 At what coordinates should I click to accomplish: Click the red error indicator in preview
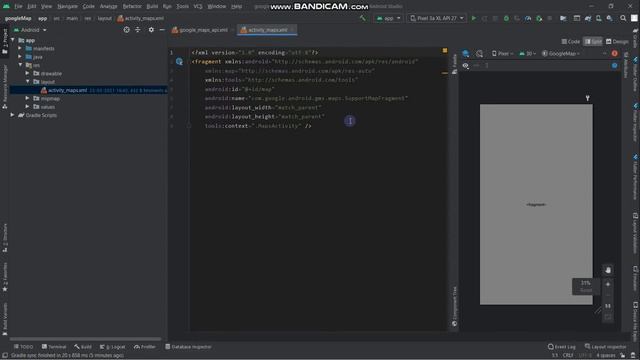pyautogui.click(x=614, y=53)
